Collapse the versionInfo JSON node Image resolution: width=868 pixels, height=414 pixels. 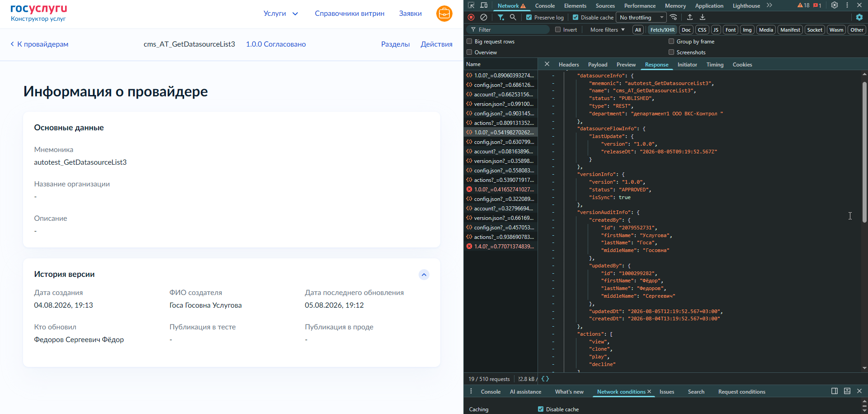(x=553, y=174)
